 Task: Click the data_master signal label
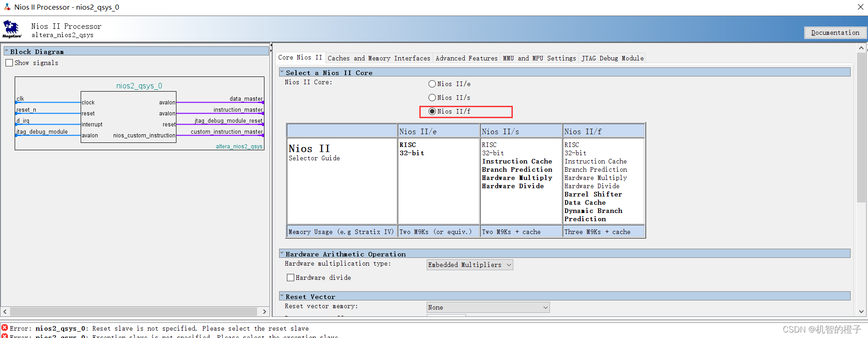point(246,99)
